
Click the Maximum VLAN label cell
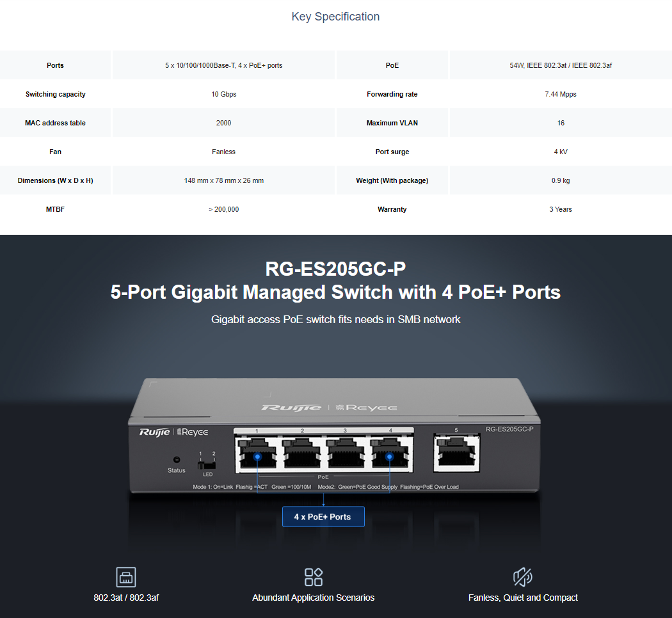[x=392, y=123]
